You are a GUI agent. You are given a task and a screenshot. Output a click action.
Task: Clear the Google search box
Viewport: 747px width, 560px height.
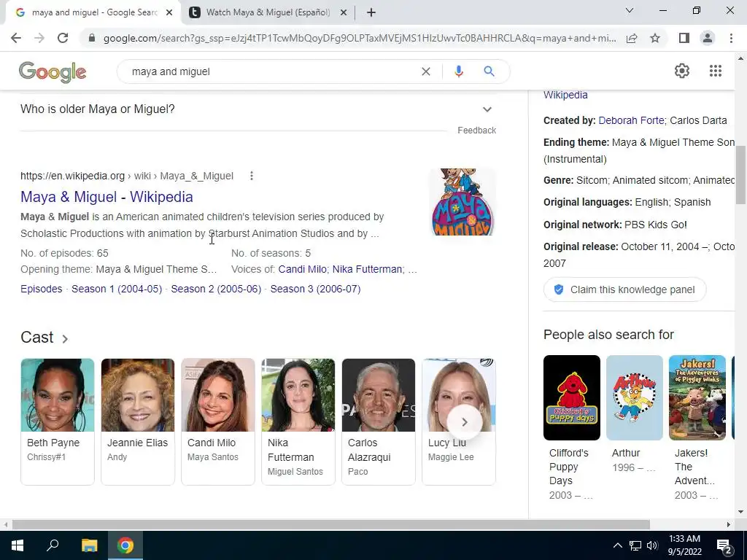click(x=426, y=71)
